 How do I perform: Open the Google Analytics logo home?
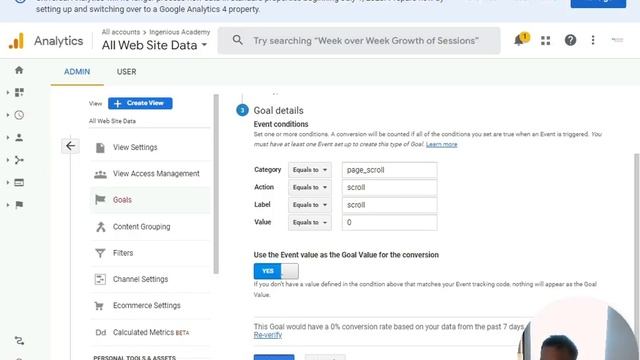16,41
